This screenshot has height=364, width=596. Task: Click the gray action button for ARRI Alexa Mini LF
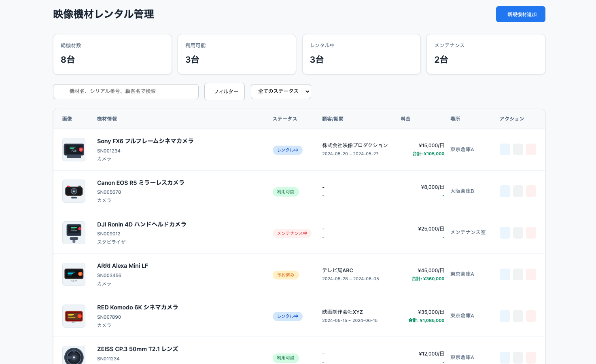click(x=518, y=274)
